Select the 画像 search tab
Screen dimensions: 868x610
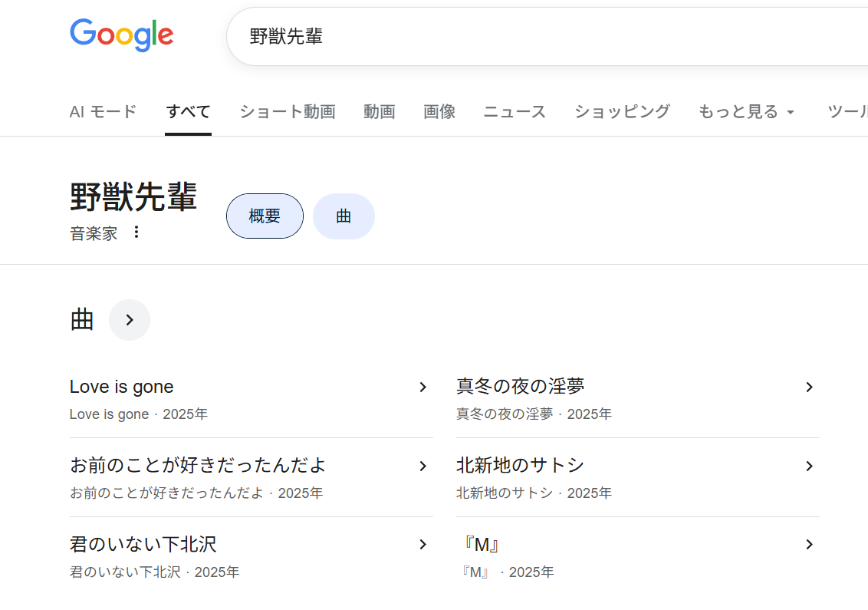439,112
